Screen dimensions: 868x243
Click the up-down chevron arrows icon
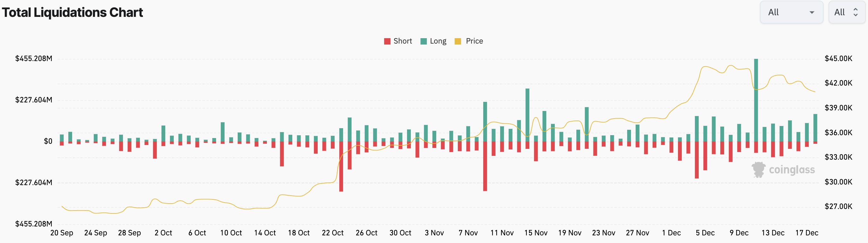tap(855, 12)
